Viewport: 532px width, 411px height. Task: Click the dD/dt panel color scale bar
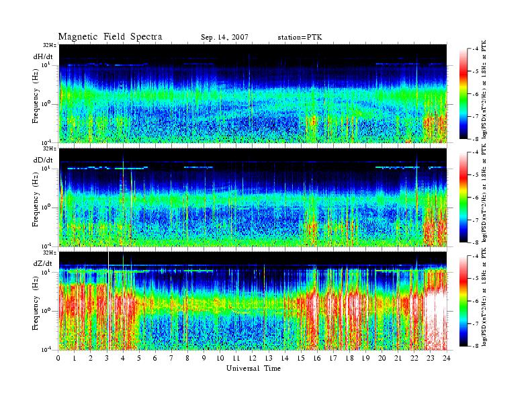coord(463,197)
